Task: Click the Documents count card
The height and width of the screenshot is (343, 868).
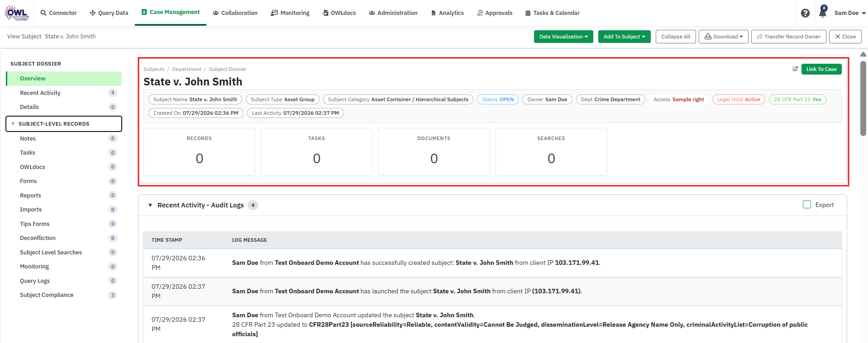Action: 434,152
